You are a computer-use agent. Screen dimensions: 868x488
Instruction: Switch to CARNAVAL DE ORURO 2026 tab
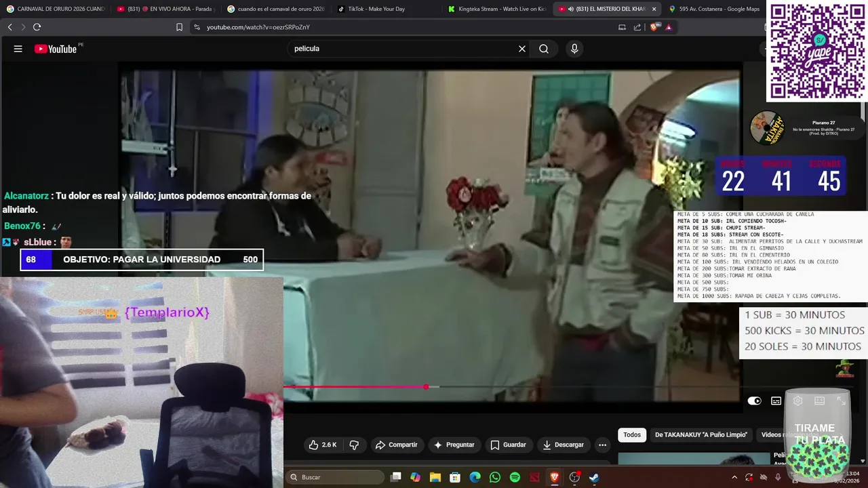(x=56, y=9)
